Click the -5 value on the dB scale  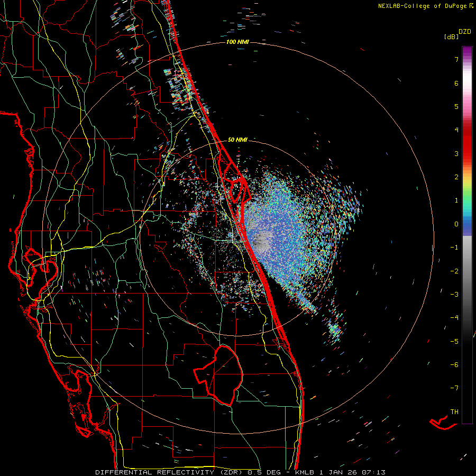(x=454, y=342)
